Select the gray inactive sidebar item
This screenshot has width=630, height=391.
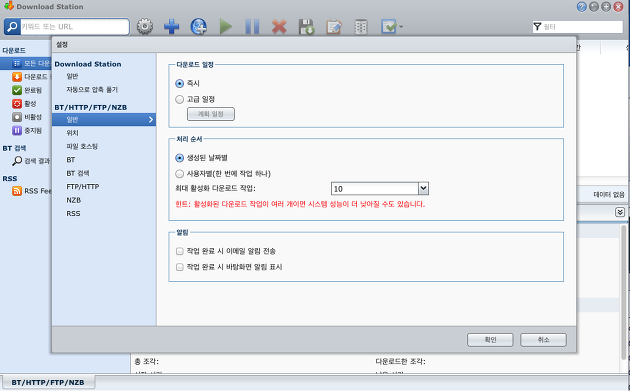(27, 117)
